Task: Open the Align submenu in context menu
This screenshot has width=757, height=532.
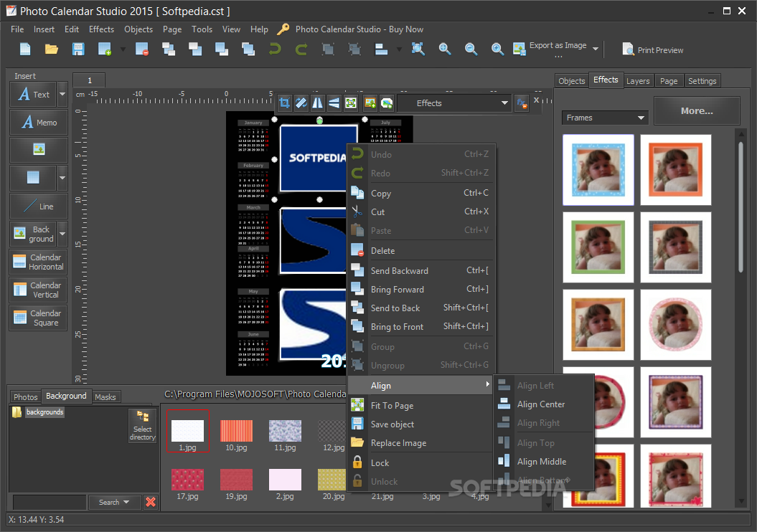Action: 420,385
